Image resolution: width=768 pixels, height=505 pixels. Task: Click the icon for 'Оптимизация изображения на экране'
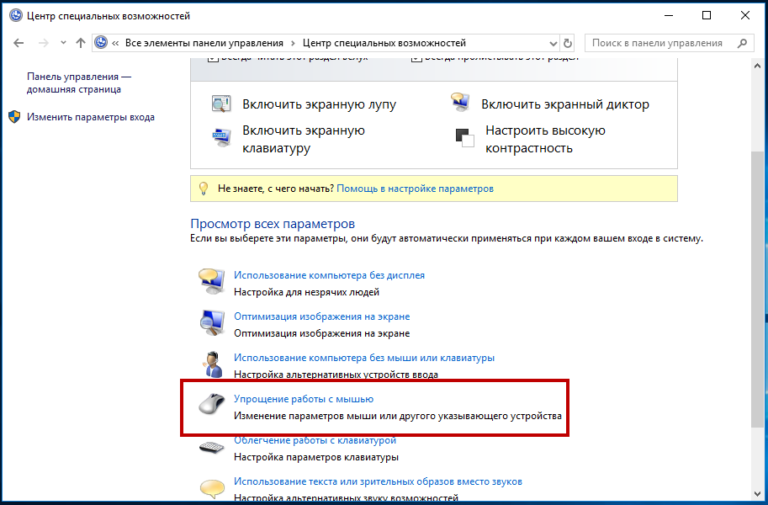[x=212, y=322]
